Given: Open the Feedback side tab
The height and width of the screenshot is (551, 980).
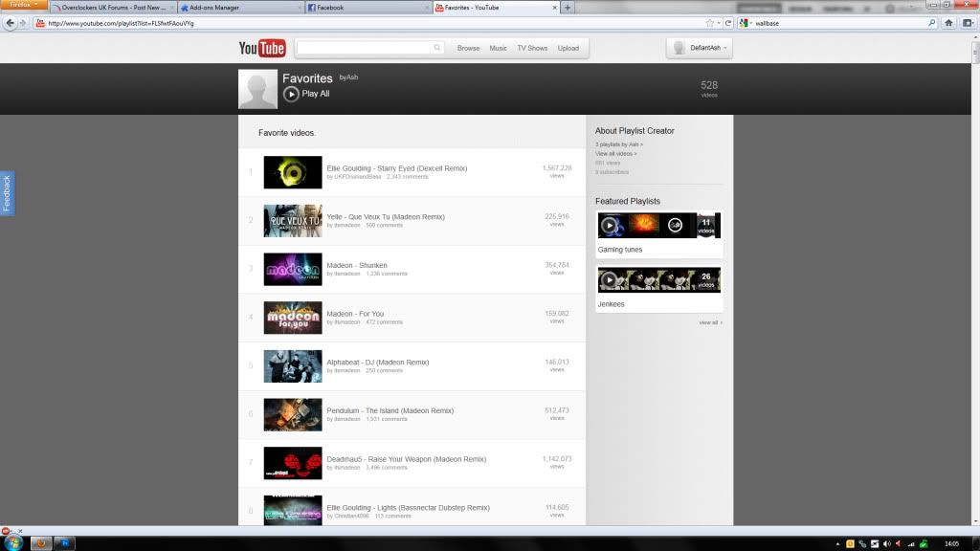Looking at the screenshot, I should coord(7,193).
